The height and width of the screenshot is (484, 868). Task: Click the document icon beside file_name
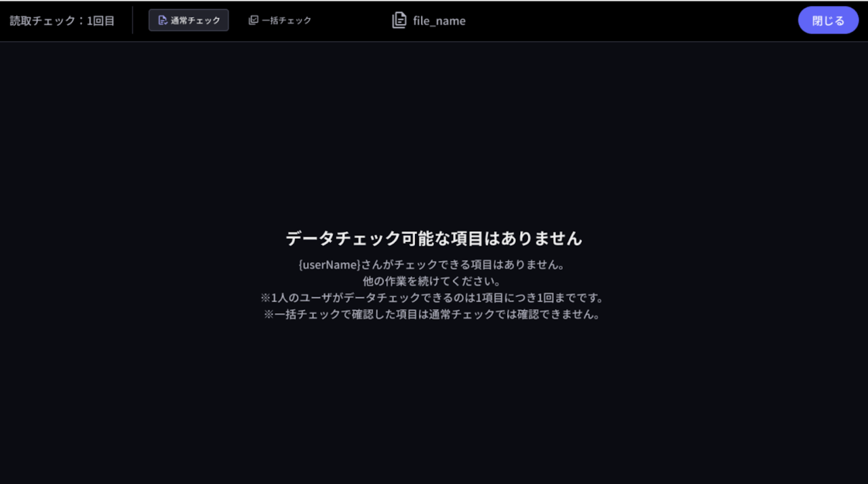[x=399, y=21]
